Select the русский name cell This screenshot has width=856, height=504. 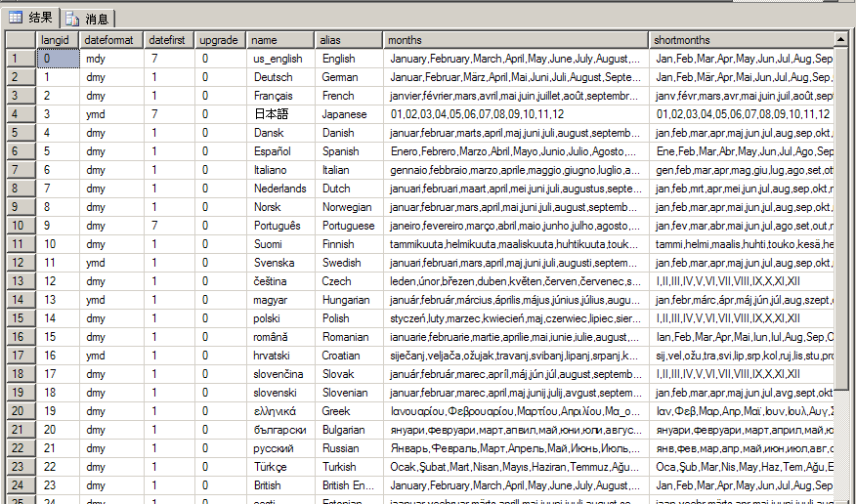point(280,447)
